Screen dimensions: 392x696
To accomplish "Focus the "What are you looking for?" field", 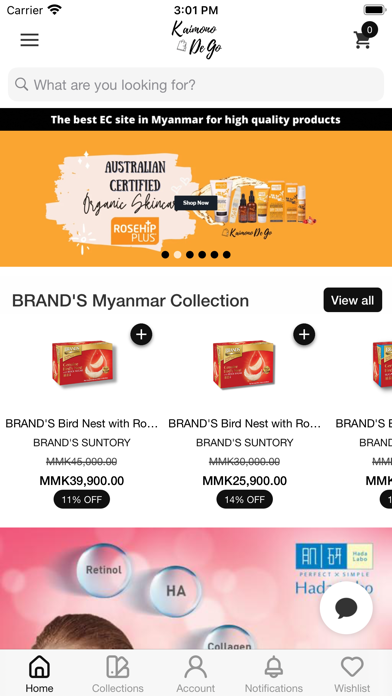I will pos(196,84).
